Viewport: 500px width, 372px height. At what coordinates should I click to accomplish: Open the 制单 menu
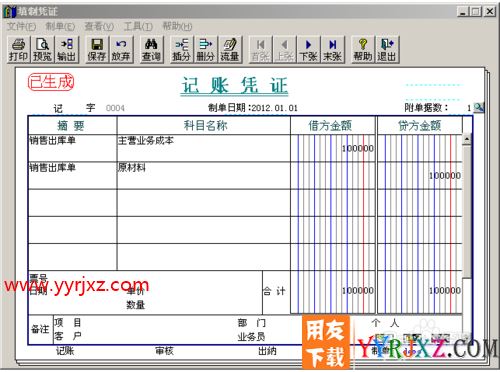point(60,26)
